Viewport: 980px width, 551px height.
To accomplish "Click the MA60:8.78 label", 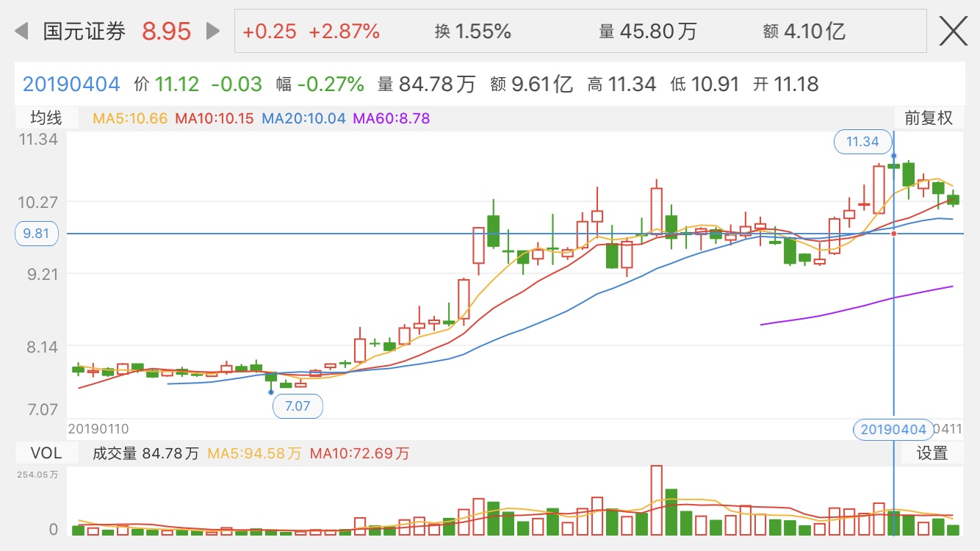I will pos(392,118).
